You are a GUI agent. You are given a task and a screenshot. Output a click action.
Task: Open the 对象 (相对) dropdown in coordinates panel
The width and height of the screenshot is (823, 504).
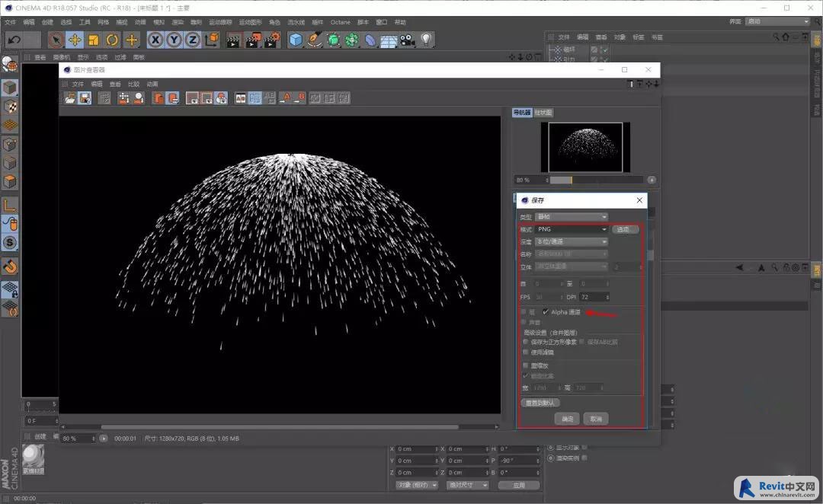[417, 485]
